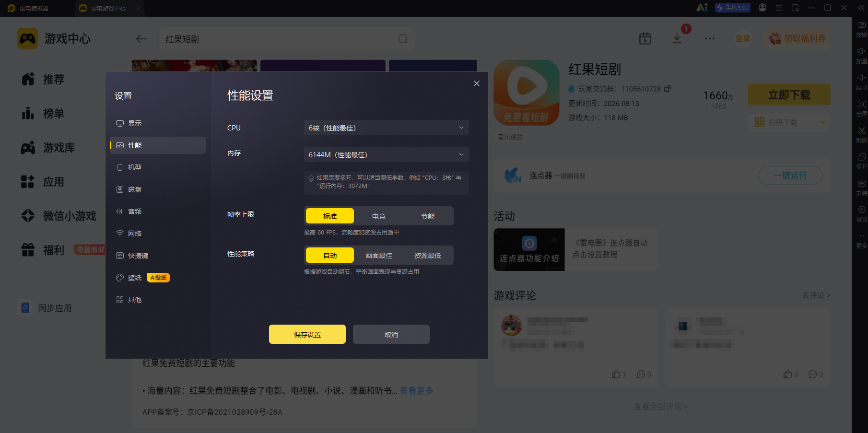Save settings with 保存设置 button
868x433 pixels.
tap(307, 334)
